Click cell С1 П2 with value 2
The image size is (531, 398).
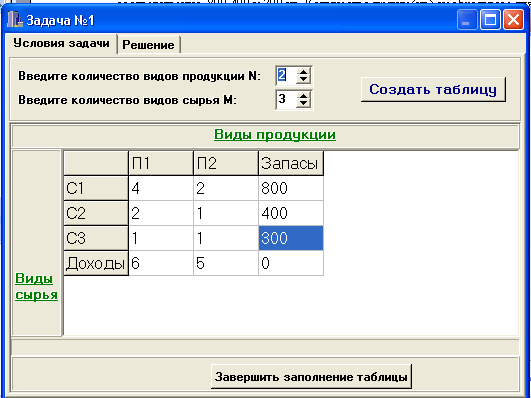226,188
